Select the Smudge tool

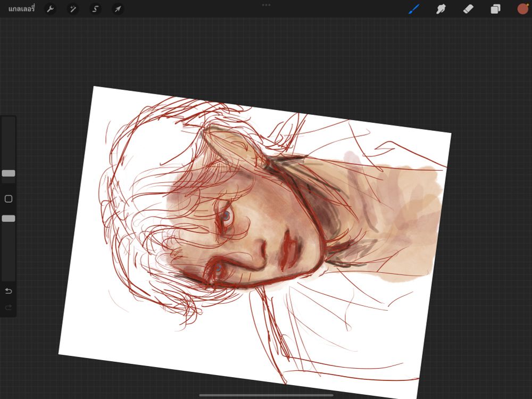(x=441, y=9)
